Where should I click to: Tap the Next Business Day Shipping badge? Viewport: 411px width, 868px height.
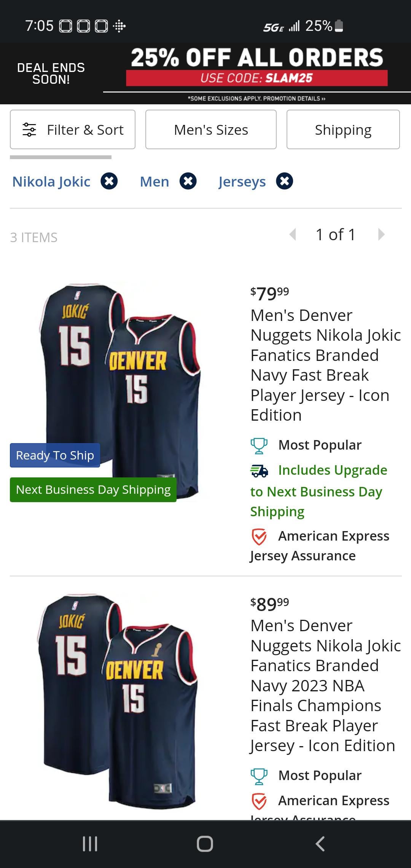click(x=93, y=490)
